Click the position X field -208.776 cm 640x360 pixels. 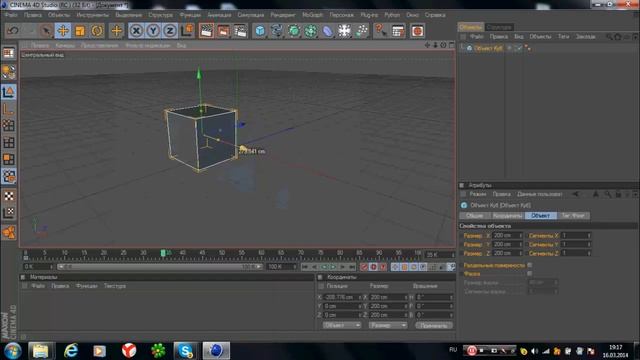pyautogui.click(x=342, y=297)
